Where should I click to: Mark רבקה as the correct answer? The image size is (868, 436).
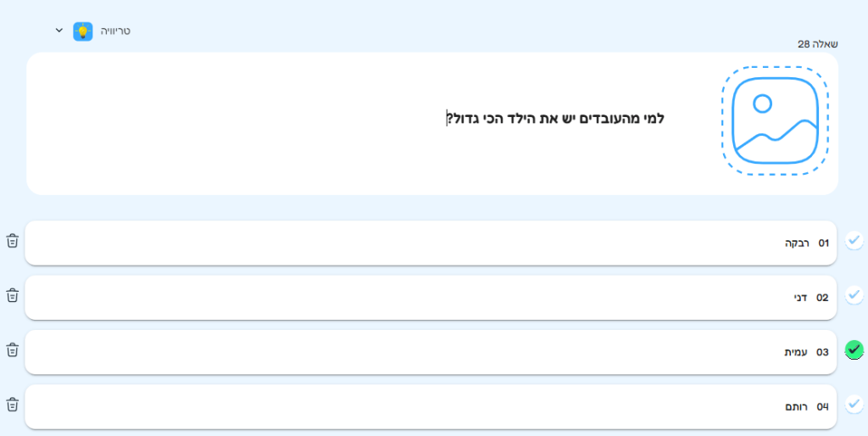point(854,241)
